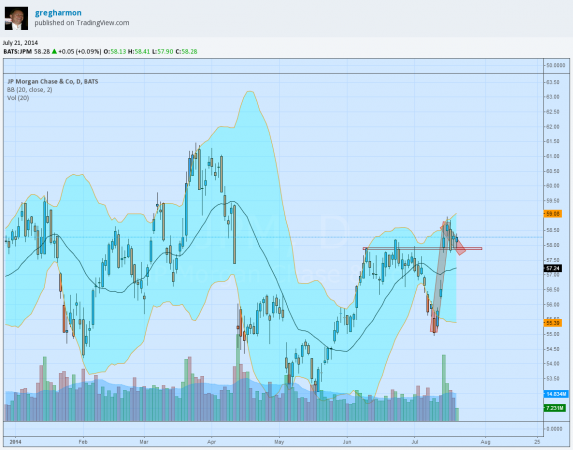The image size is (573, 450).
Task: Click the orange 59.08 upper band price label
Action: coord(553,214)
